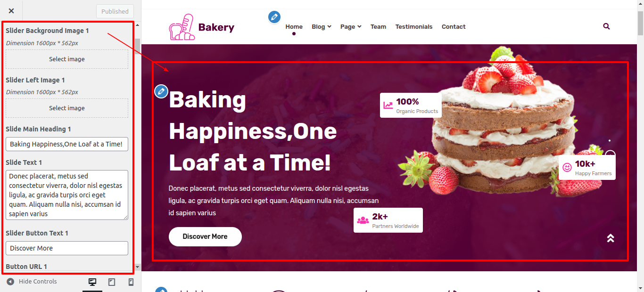Click the search magnifier icon in header
This screenshot has height=292, width=644.
(606, 26)
